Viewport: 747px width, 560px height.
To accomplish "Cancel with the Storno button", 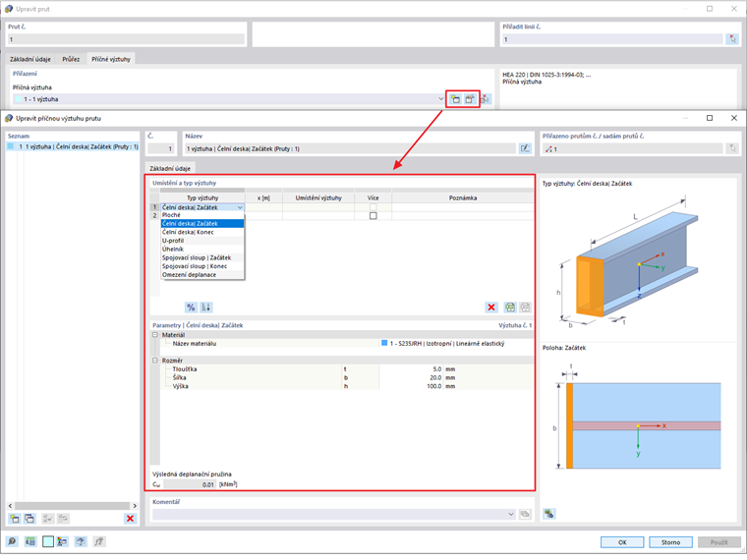I will tap(670, 542).
